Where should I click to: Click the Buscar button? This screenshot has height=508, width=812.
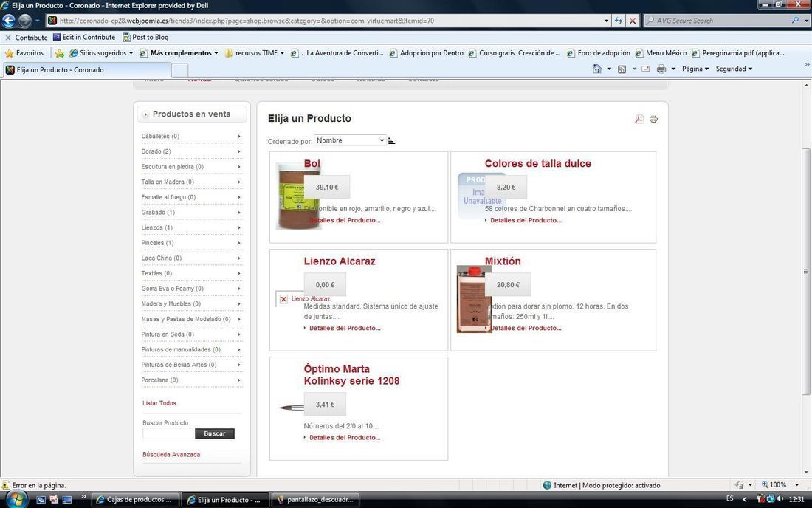tap(214, 434)
